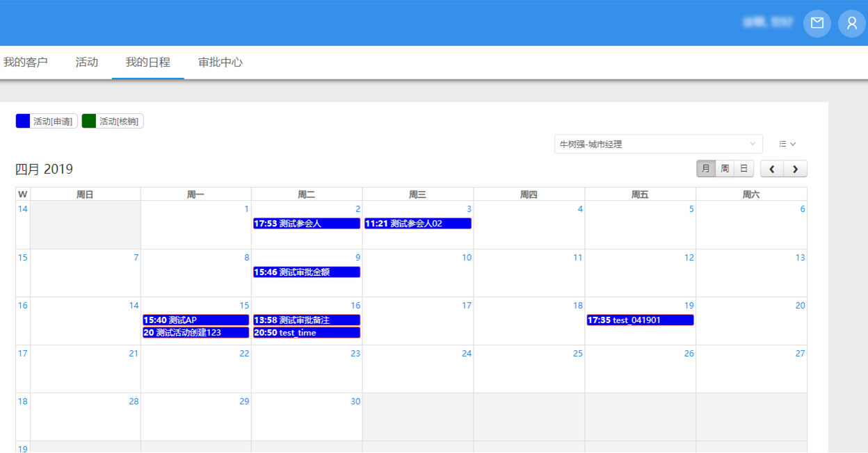Click the 周一 column header
This screenshot has height=453, width=868.
click(196, 195)
